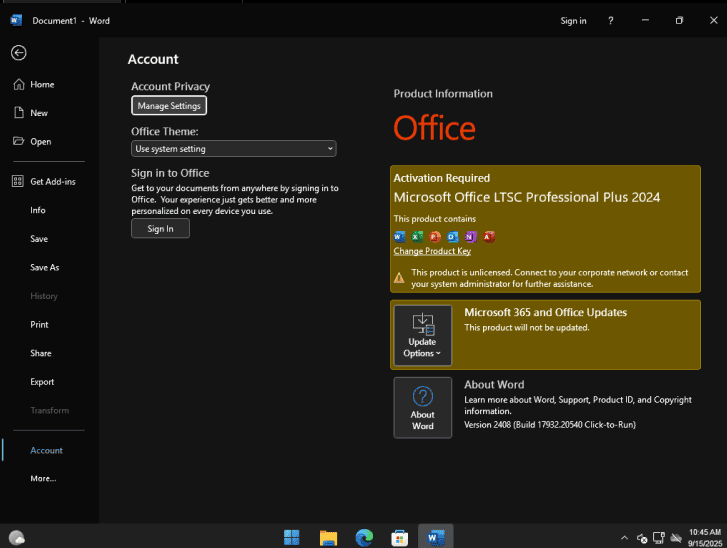
Task: Click the Microsoft Office LTSC Professional Plus 2024 text
Action: pos(527,198)
